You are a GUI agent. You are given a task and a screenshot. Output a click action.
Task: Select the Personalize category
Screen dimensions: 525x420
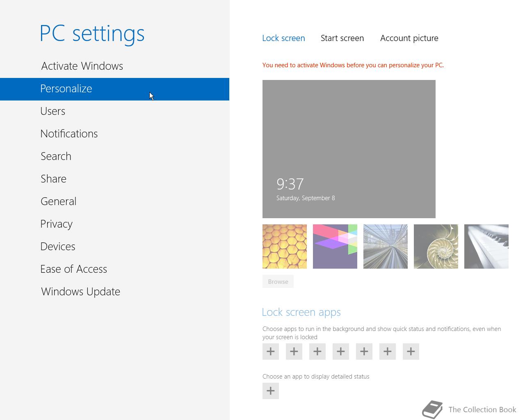point(114,89)
